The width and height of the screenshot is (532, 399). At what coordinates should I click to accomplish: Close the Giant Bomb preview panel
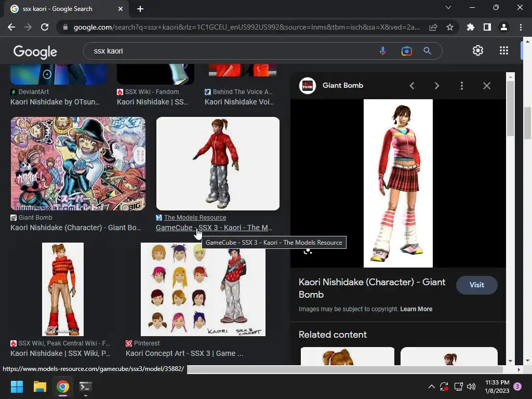[x=486, y=86]
